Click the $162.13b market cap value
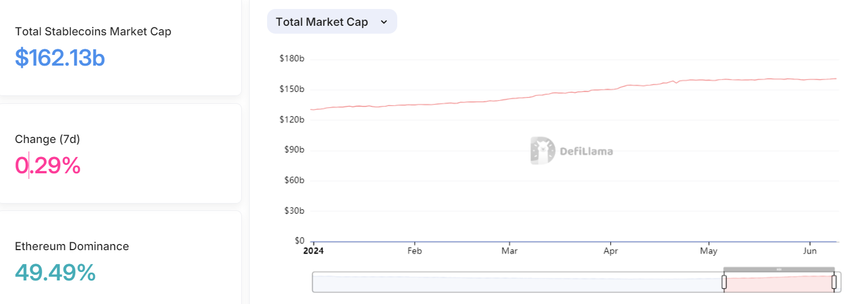This screenshot has width=868, height=304. click(60, 58)
